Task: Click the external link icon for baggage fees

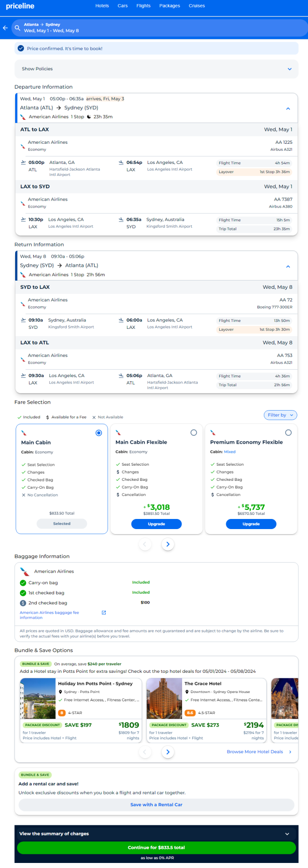Action: click(104, 613)
